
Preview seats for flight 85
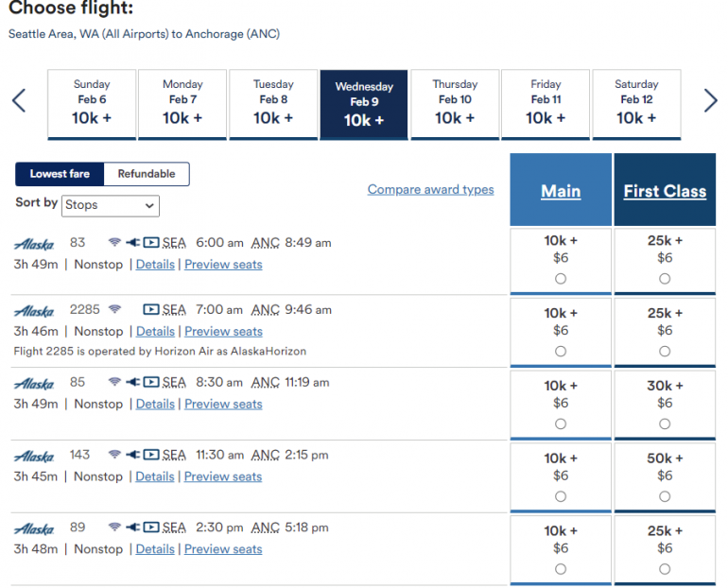pos(223,405)
